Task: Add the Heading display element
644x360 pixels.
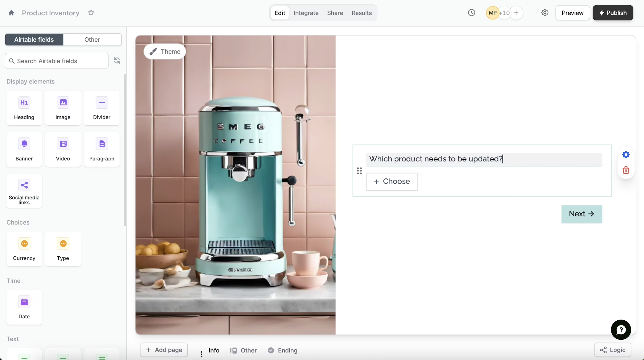Action: 24,108
